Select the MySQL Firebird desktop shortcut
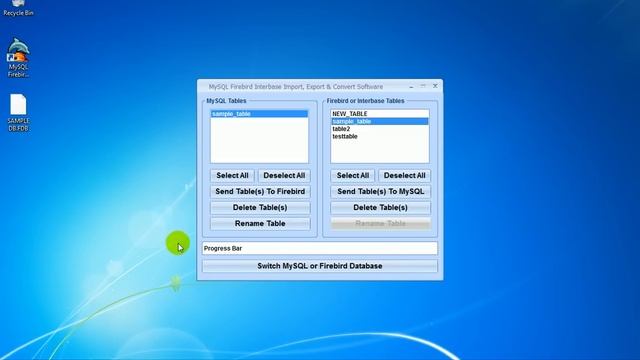 [18, 58]
